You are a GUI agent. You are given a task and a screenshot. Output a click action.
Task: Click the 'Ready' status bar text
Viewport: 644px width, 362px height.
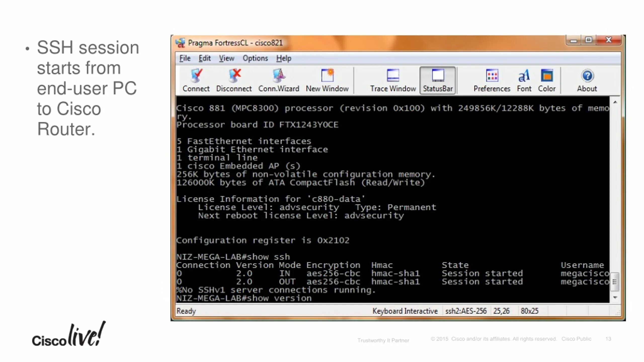[x=186, y=311]
